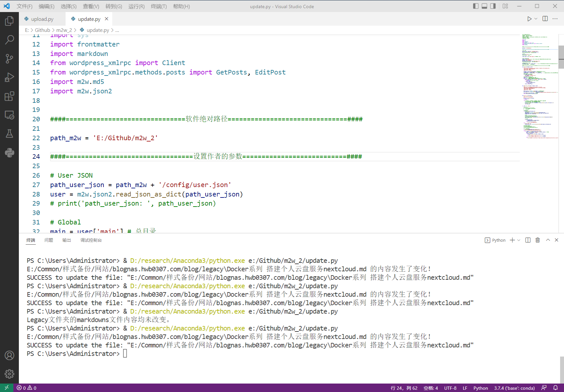Open the Remote Explorer icon
This screenshot has height=392, width=564.
[x=9, y=115]
